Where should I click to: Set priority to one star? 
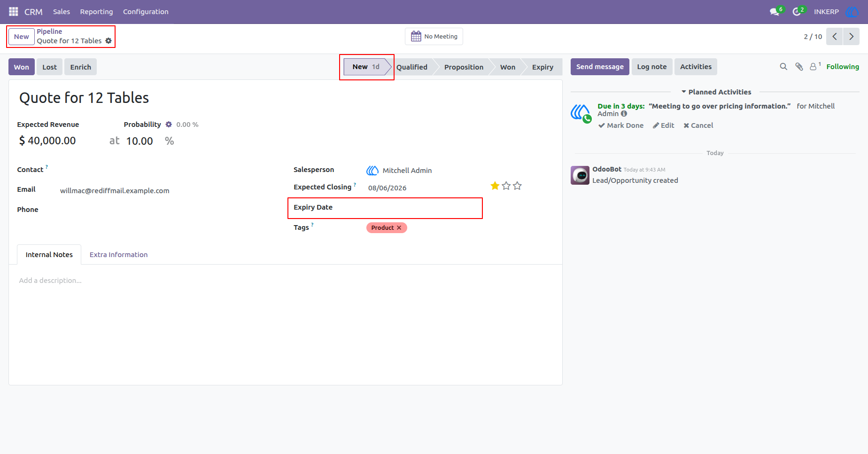coord(495,186)
